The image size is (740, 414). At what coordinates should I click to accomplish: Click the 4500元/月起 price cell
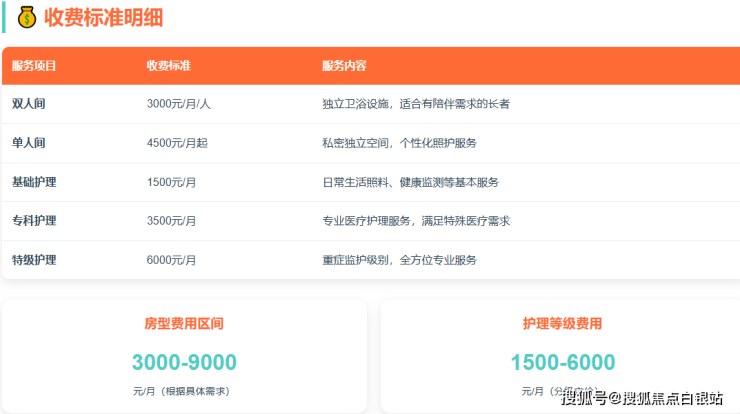click(x=177, y=143)
